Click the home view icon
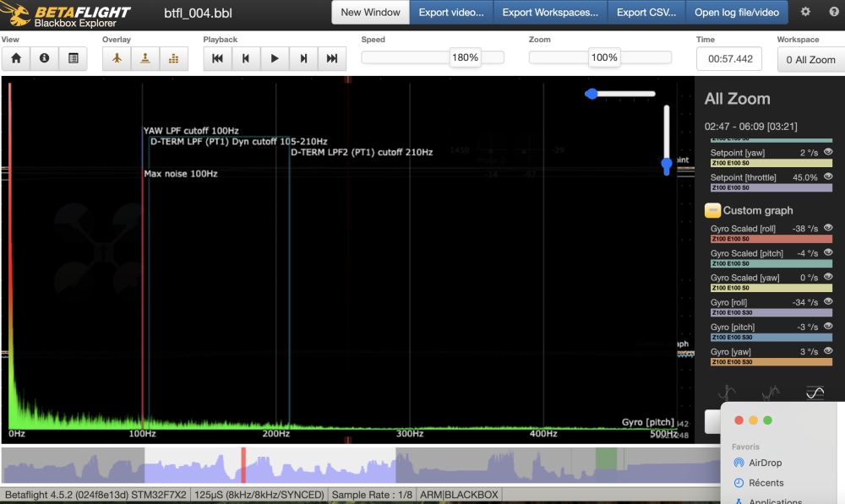 15,58
